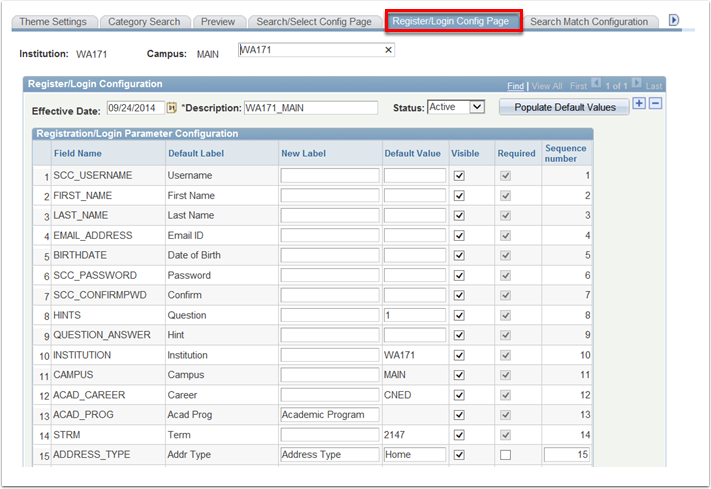
Task: Select the CNED default value text
Action: click(397, 395)
